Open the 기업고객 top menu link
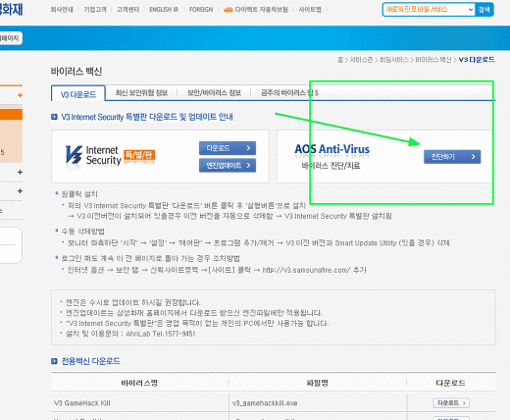510x420 pixels. click(95, 10)
